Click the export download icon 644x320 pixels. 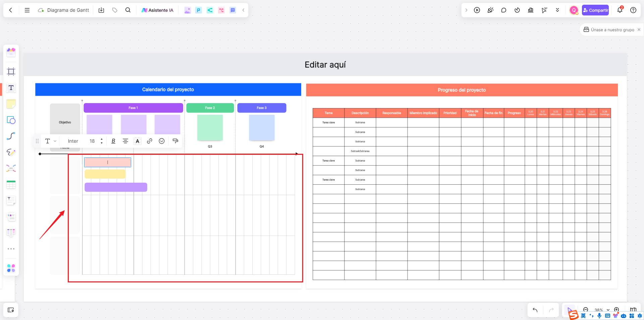pos(101,10)
